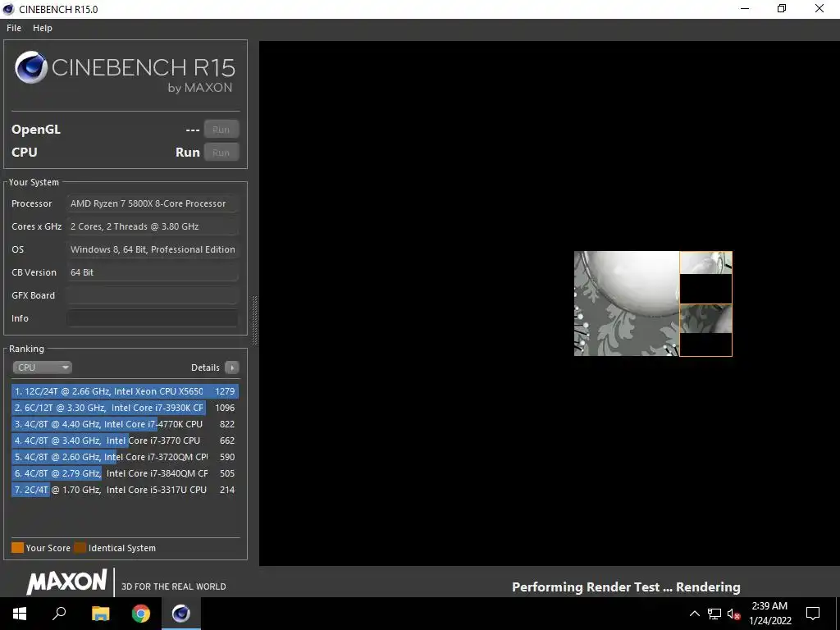The height and width of the screenshot is (630, 840).
Task: Select the Intel Xeon X5650 ranking row
Action: 125,391
